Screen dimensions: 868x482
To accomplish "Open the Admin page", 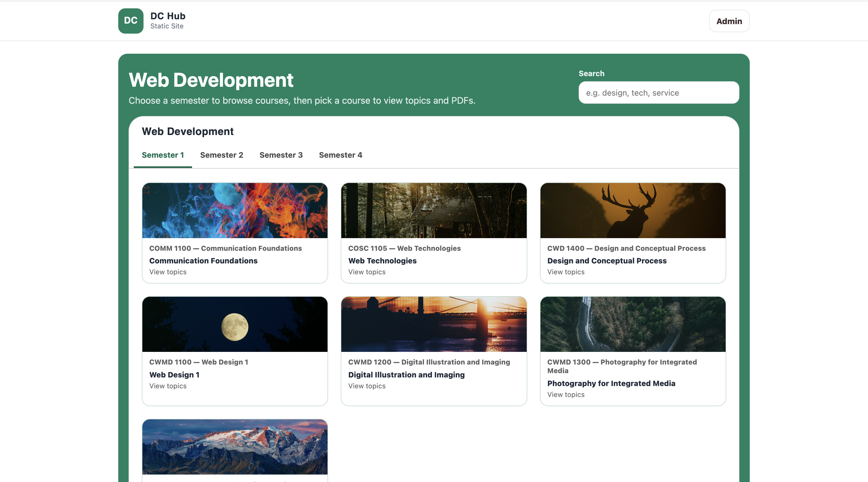I will (x=729, y=21).
